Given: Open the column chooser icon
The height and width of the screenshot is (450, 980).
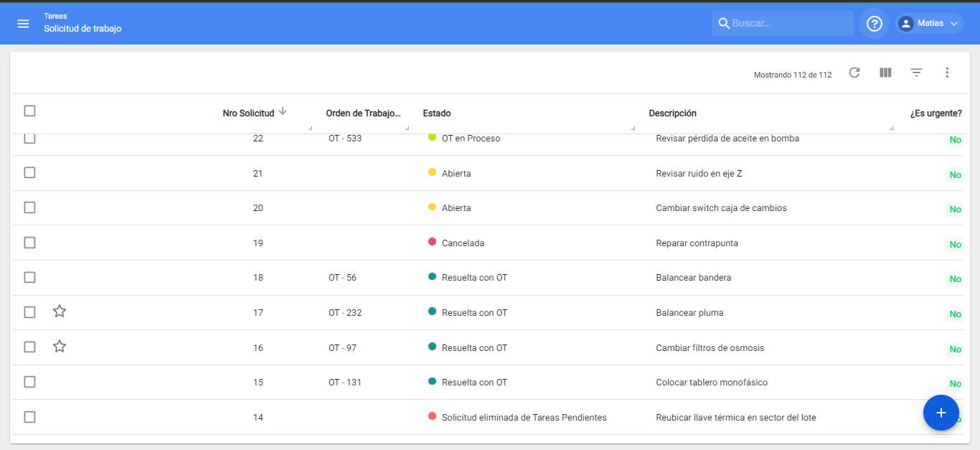Looking at the screenshot, I should [885, 72].
